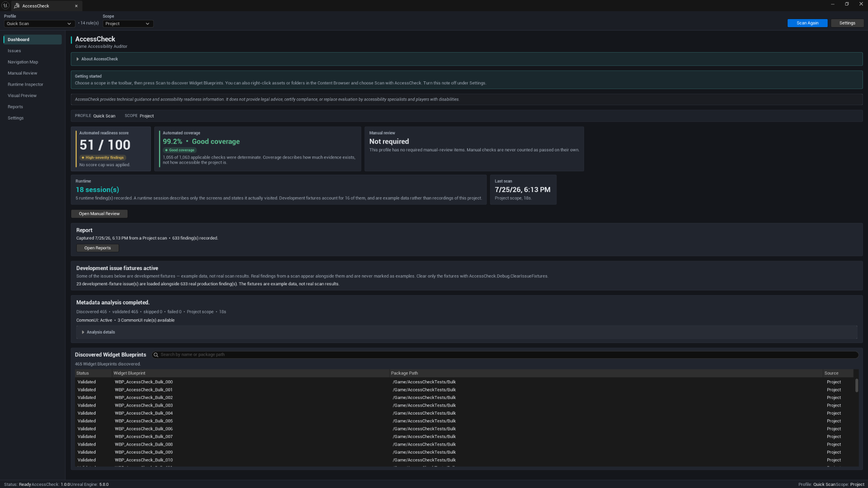Open the Scope Project dropdown
Viewport: 868px width, 488px height.
(128, 24)
